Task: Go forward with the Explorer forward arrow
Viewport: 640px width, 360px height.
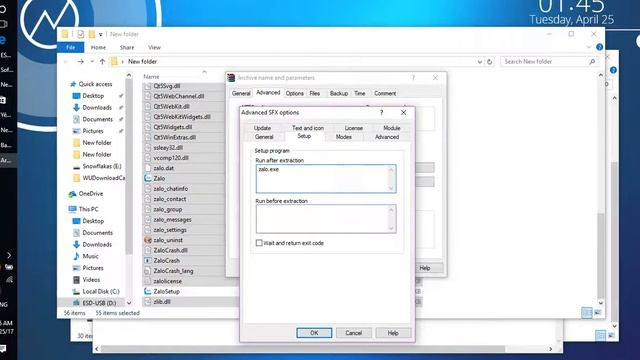Action: click(x=80, y=62)
